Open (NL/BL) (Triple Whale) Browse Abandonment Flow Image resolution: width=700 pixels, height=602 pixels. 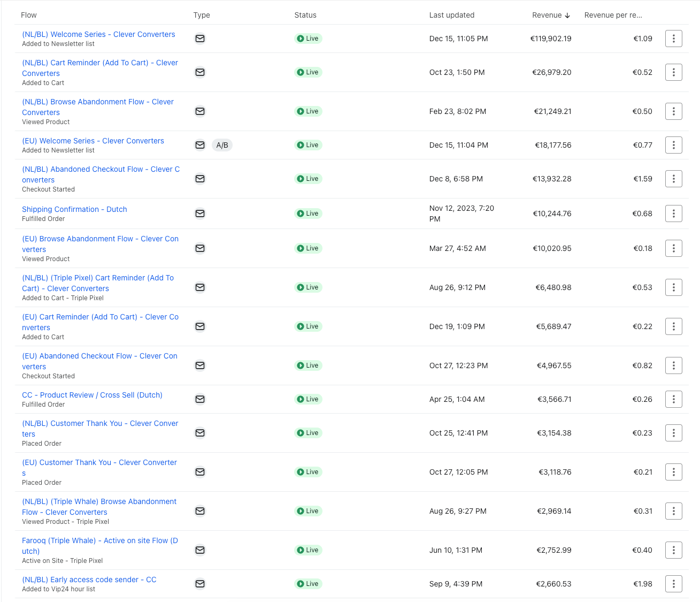coord(99,507)
